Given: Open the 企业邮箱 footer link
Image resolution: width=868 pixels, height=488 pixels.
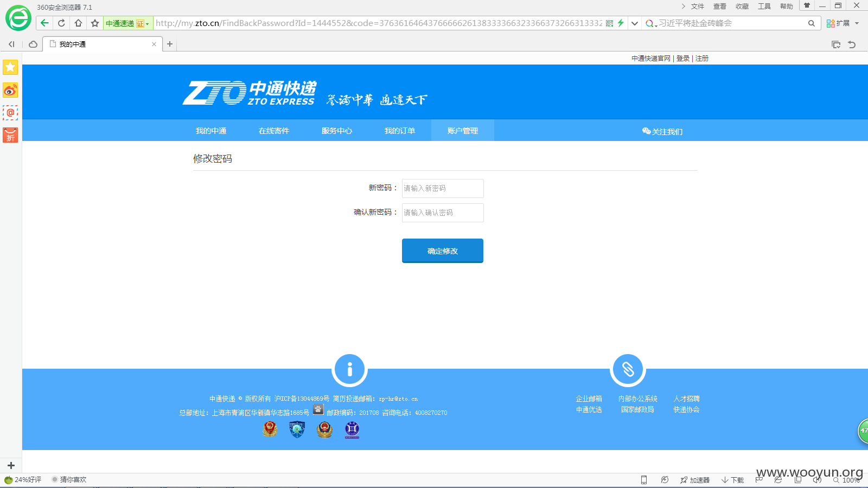Looking at the screenshot, I should click(589, 399).
